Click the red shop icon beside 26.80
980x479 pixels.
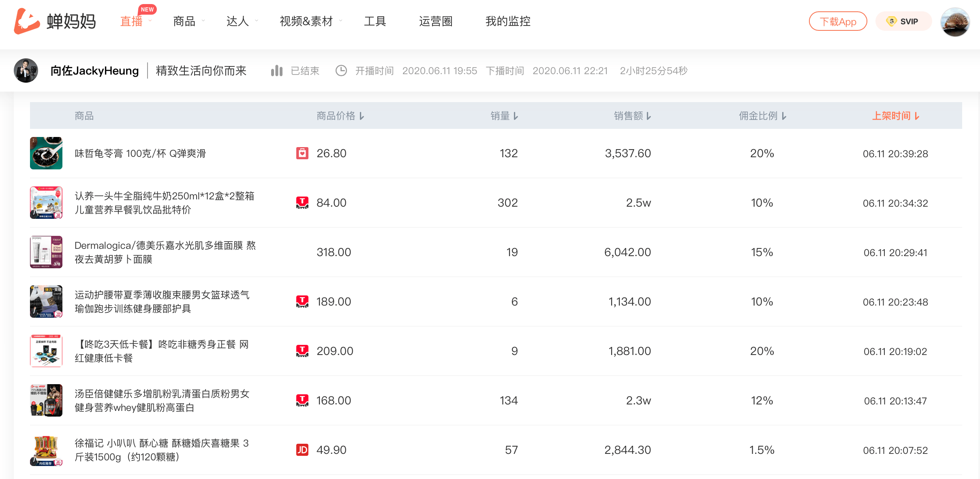tap(302, 153)
